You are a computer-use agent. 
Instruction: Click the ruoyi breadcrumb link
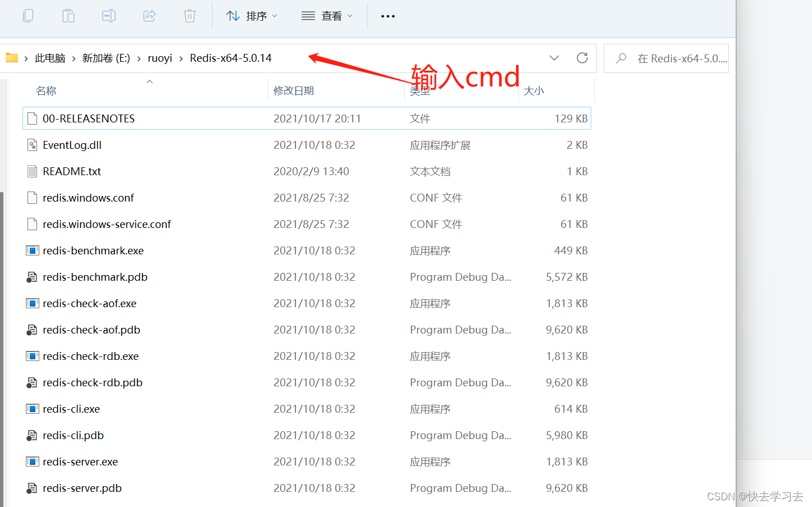click(x=160, y=58)
